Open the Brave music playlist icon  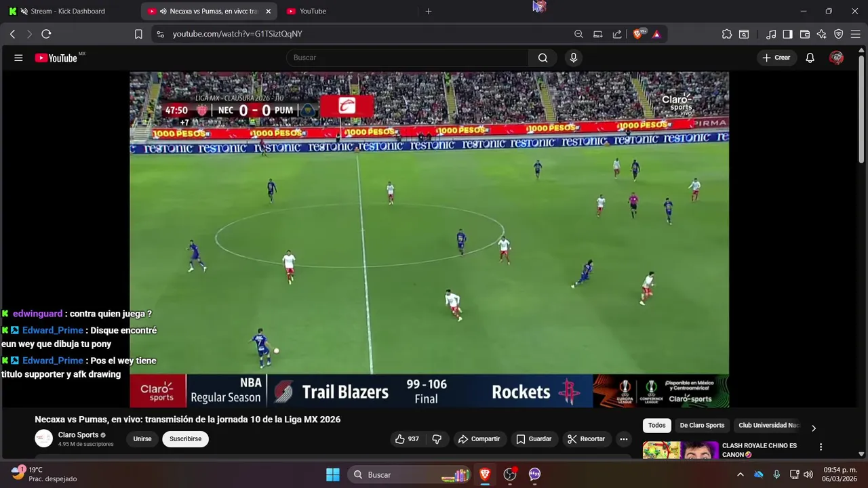pos(771,34)
